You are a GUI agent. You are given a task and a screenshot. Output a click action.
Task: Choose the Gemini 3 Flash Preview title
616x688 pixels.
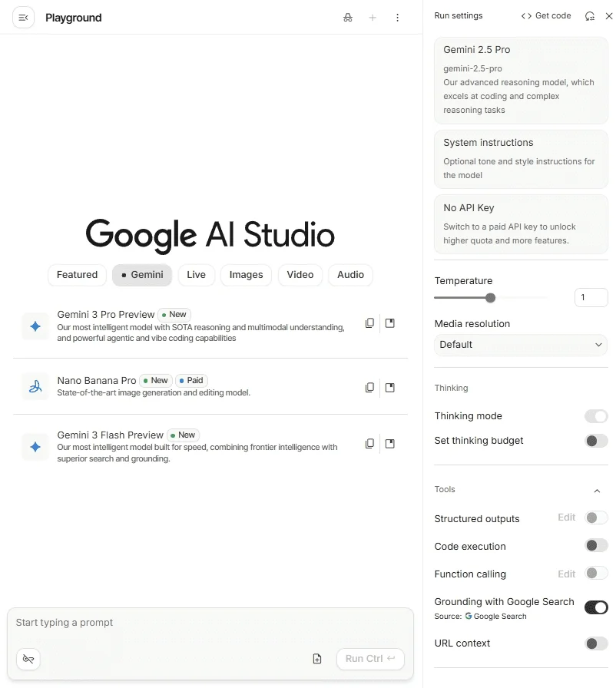pyautogui.click(x=110, y=435)
